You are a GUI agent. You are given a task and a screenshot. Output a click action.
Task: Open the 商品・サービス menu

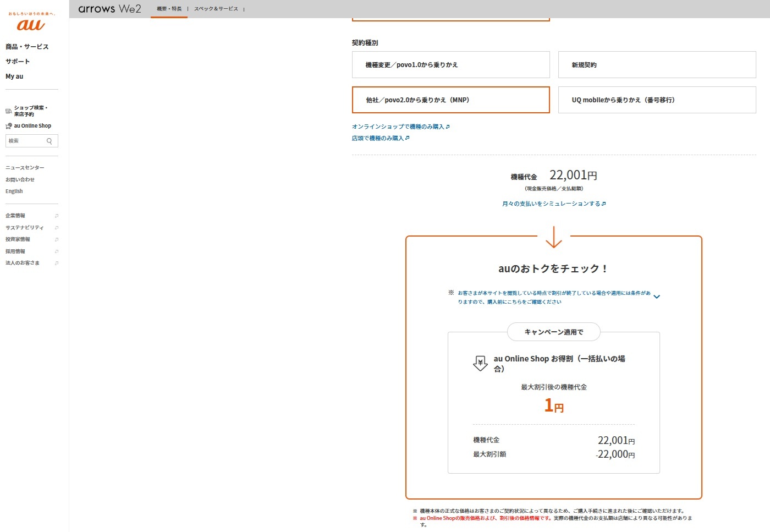27,47
